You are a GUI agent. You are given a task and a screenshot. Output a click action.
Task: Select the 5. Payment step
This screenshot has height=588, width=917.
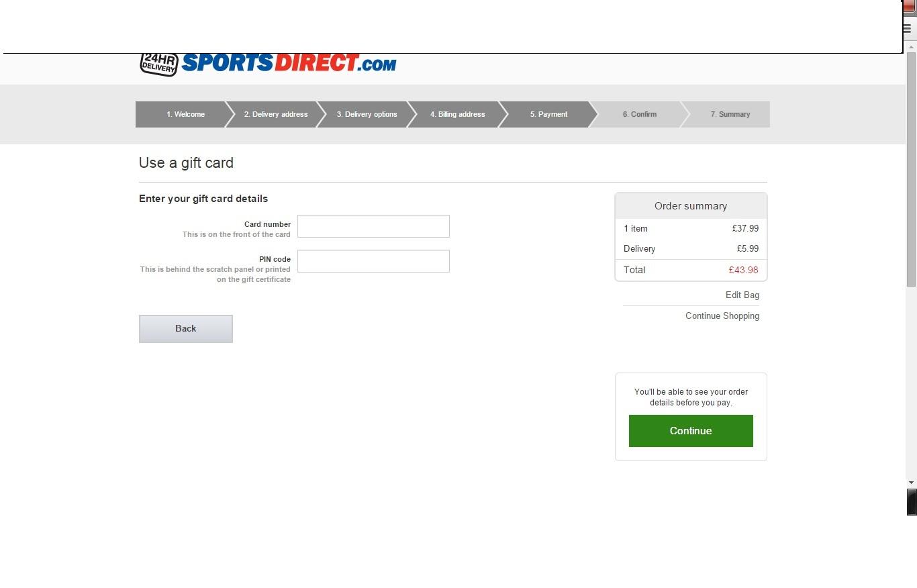(548, 114)
